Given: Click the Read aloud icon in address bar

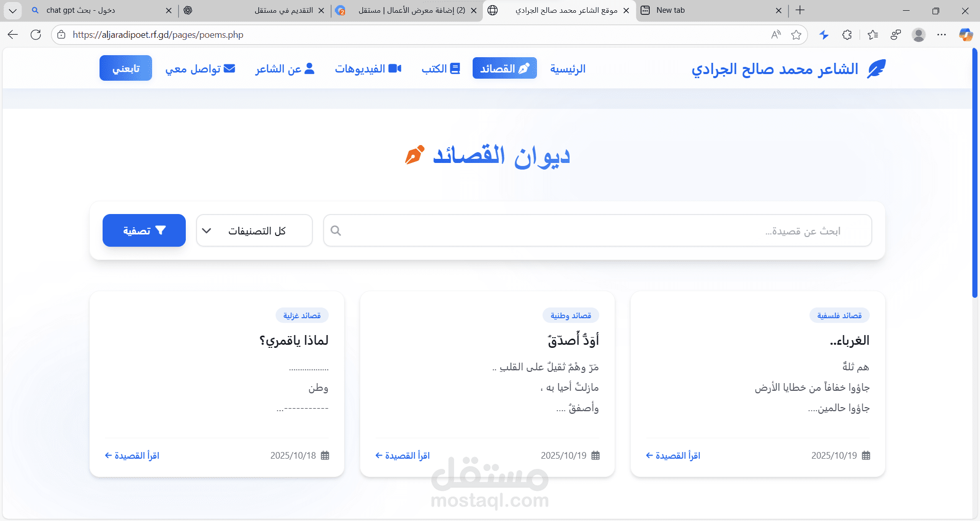Looking at the screenshot, I should [776, 35].
